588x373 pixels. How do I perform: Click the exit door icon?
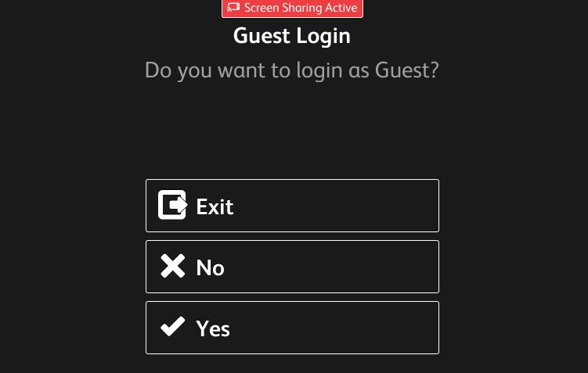pos(173,206)
